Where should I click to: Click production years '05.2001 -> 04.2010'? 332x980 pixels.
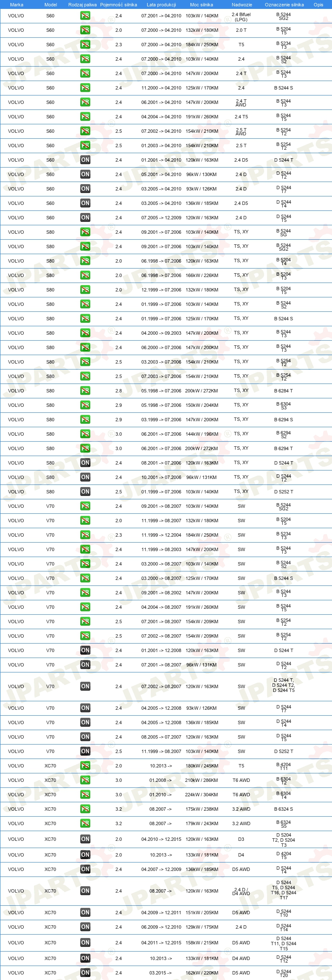[161, 174]
